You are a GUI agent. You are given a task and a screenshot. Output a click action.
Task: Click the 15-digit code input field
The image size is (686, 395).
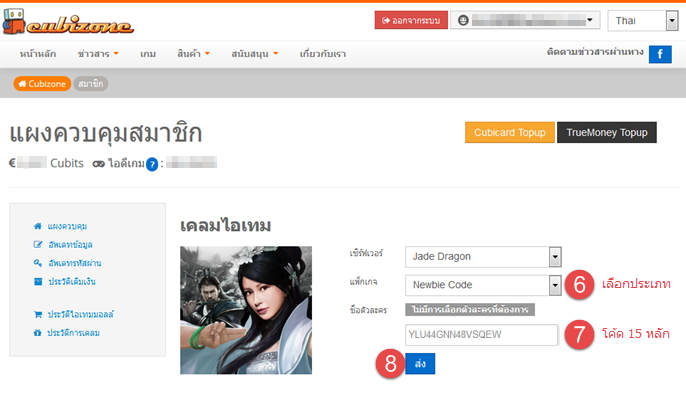pos(481,335)
